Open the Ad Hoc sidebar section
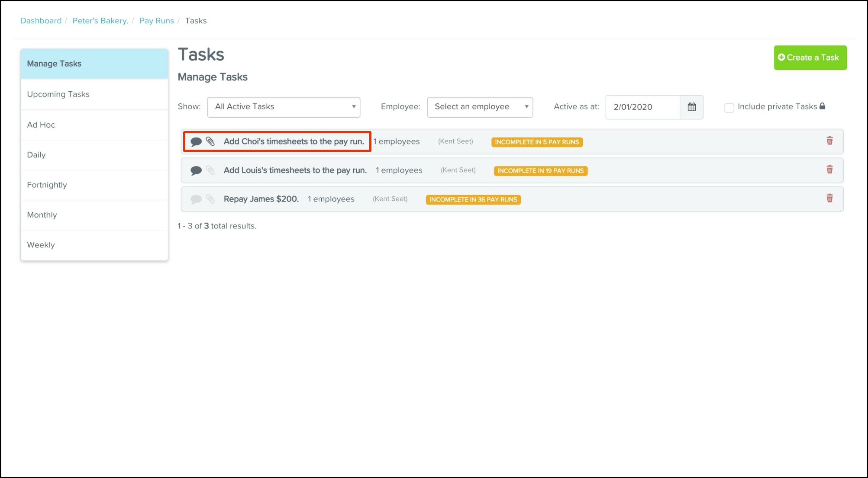This screenshot has height=478, width=868. click(41, 125)
